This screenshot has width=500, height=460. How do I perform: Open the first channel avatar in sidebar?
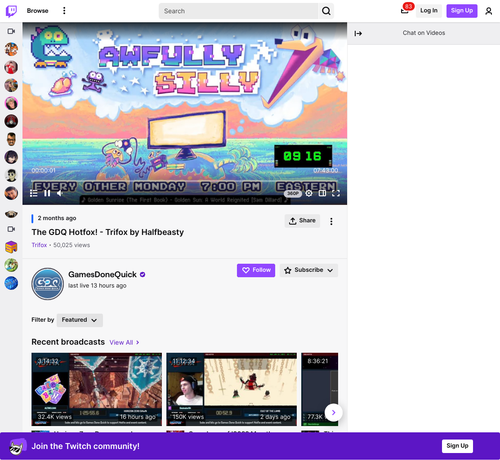click(11, 49)
